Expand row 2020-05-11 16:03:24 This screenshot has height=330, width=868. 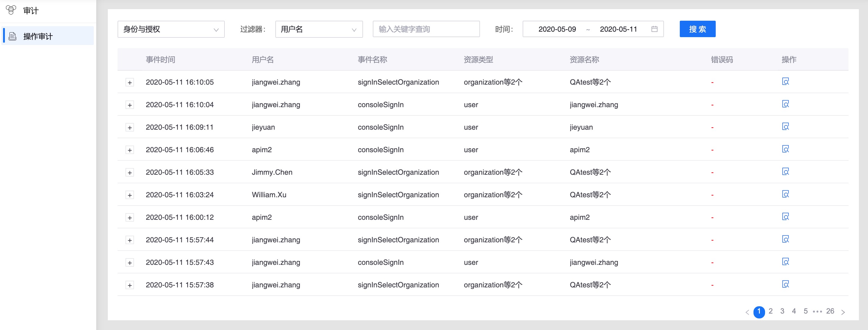pos(130,195)
